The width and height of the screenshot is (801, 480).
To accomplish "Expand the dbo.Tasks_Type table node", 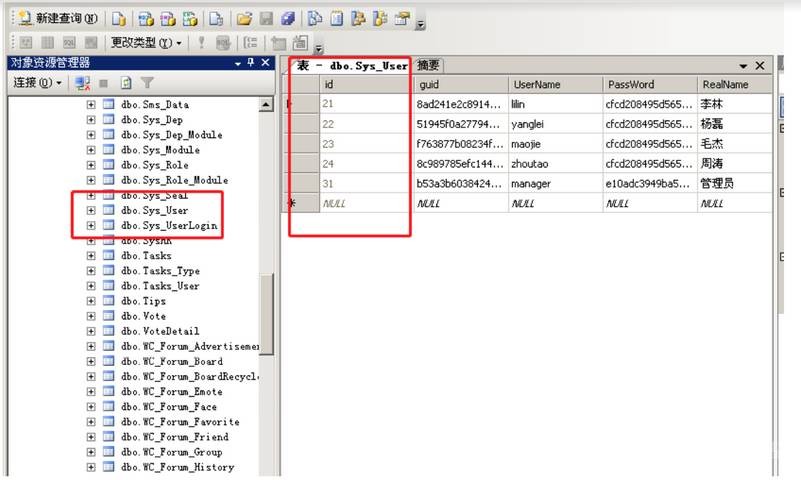I will point(91,271).
